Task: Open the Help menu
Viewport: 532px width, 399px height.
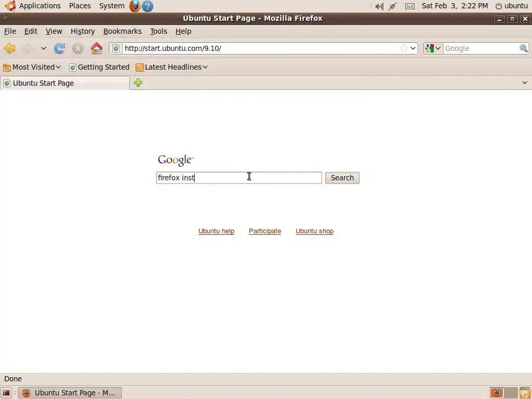Action: (183, 31)
